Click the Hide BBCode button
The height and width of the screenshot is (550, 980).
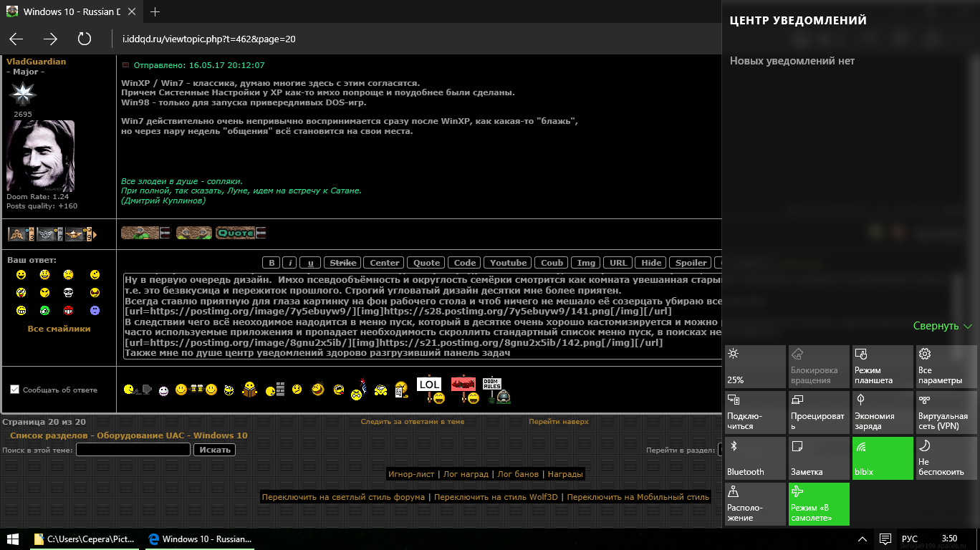(652, 263)
